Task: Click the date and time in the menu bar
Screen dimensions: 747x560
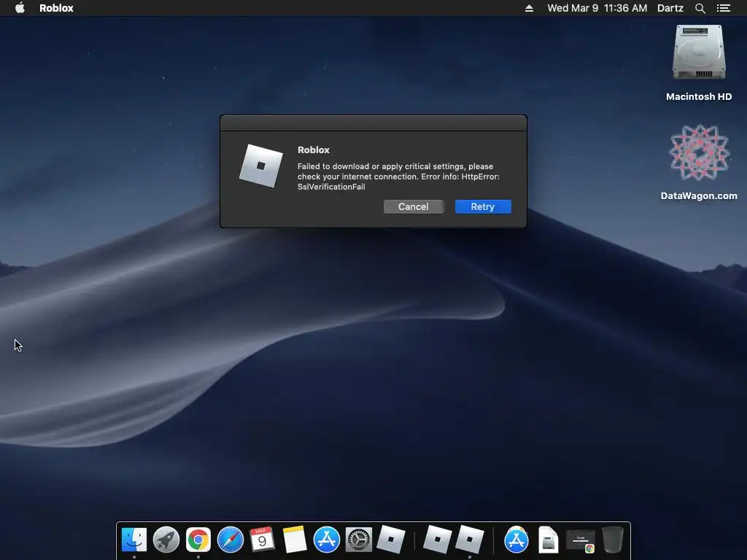Action: coord(597,8)
